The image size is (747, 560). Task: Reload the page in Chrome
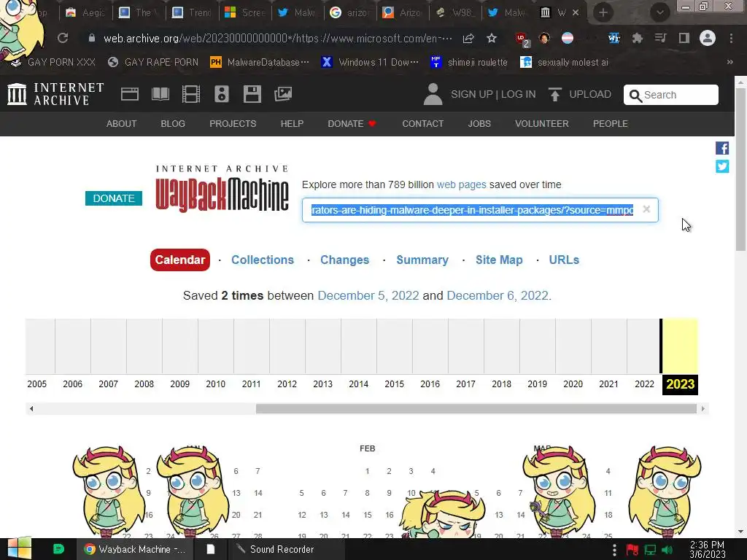click(x=63, y=38)
